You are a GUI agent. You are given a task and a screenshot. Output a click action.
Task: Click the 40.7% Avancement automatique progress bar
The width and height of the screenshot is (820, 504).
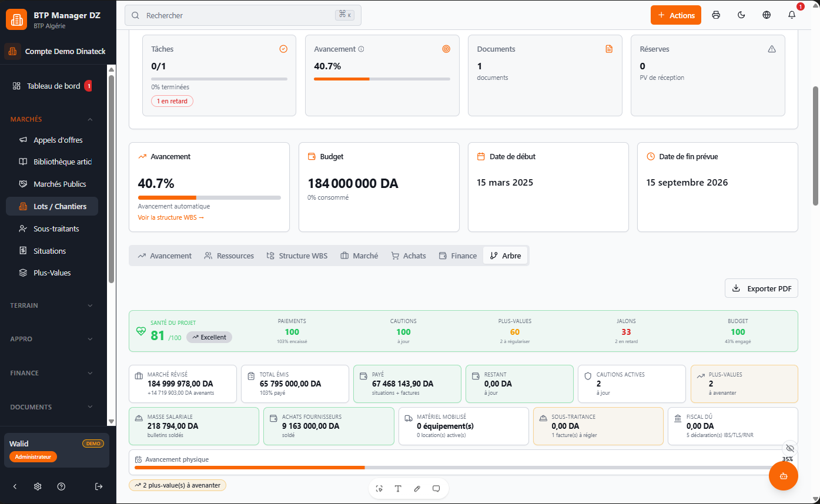[x=209, y=198]
